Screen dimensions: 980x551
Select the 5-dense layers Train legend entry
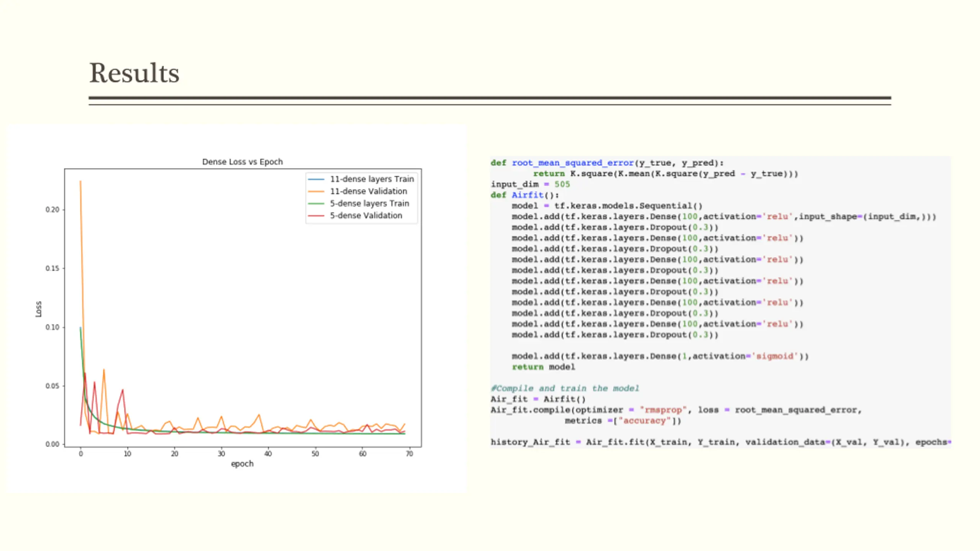(369, 204)
